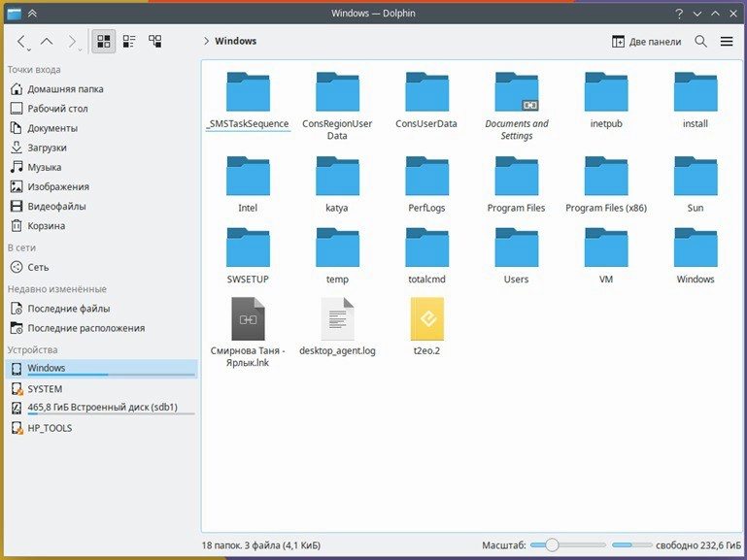Click the Windows breadcrumb path

pos(235,41)
